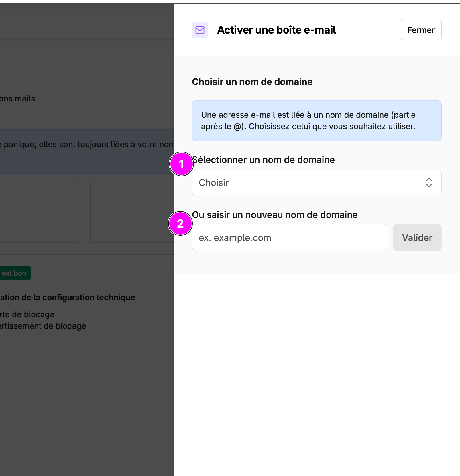This screenshot has width=460, height=476.
Task: Click the up-down chevron in Choisir select
Action: (x=429, y=182)
